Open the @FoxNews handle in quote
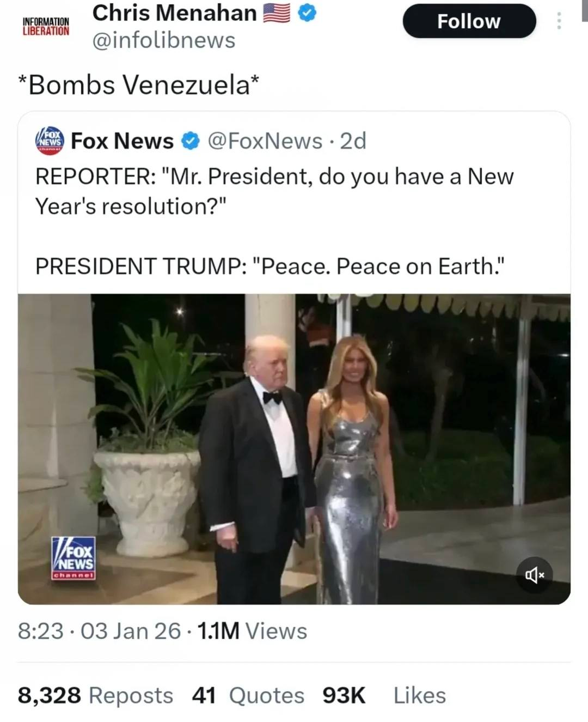 (x=265, y=141)
